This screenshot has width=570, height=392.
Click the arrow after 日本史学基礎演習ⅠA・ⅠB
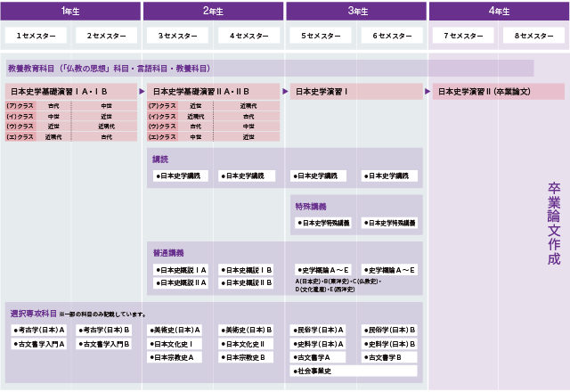coord(142,92)
